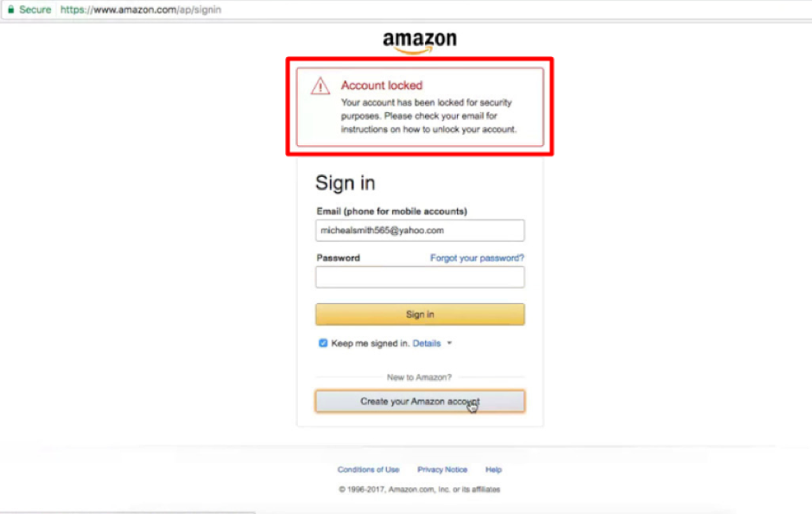
Task: Select the URL in the address bar
Action: pos(141,10)
